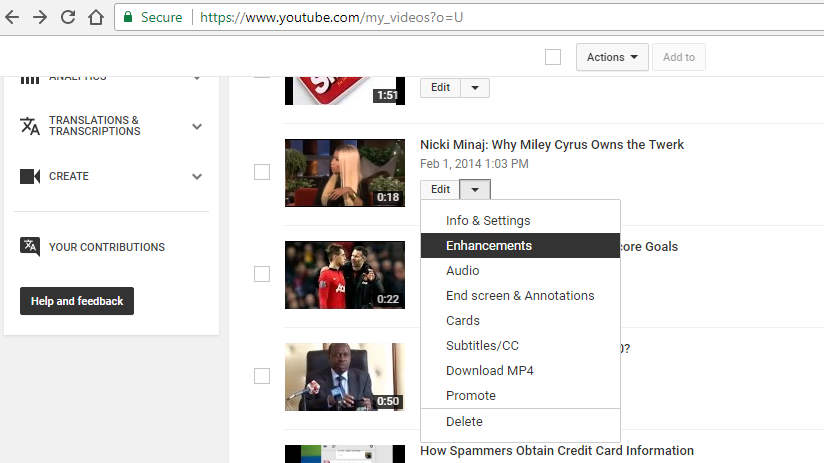Image resolution: width=824 pixels, height=463 pixels.
Task: Click Help and feedback button
Action: tap(77, 301)
